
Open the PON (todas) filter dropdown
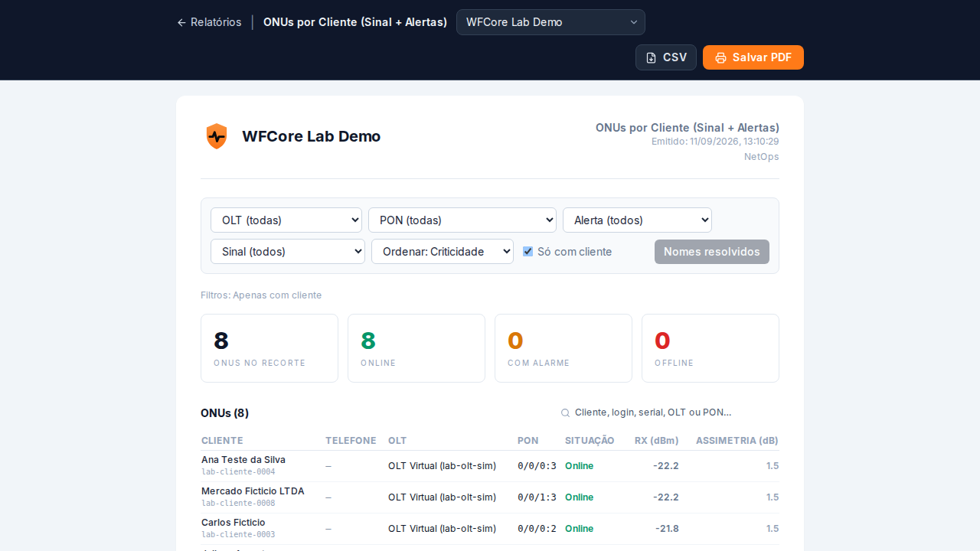click(462, 220)
